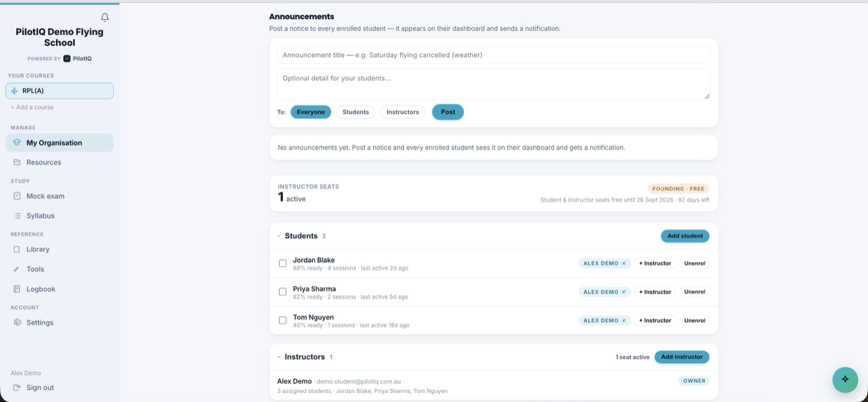Tick the checkbox for Priya Sharma
Viewport: 868px width, 402px height.
(283, 292)
